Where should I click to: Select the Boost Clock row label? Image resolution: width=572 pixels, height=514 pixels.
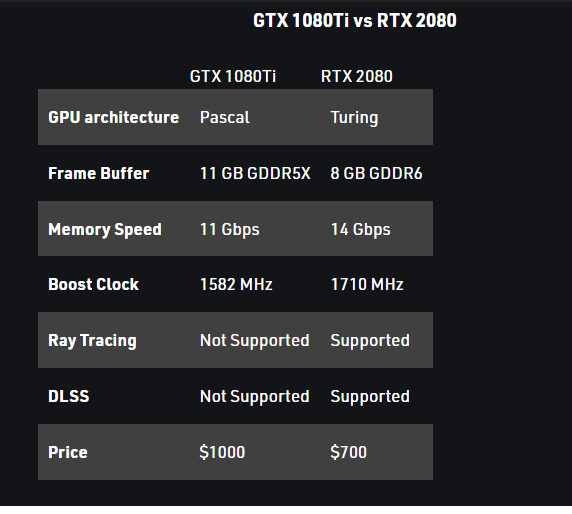point(93,285)
